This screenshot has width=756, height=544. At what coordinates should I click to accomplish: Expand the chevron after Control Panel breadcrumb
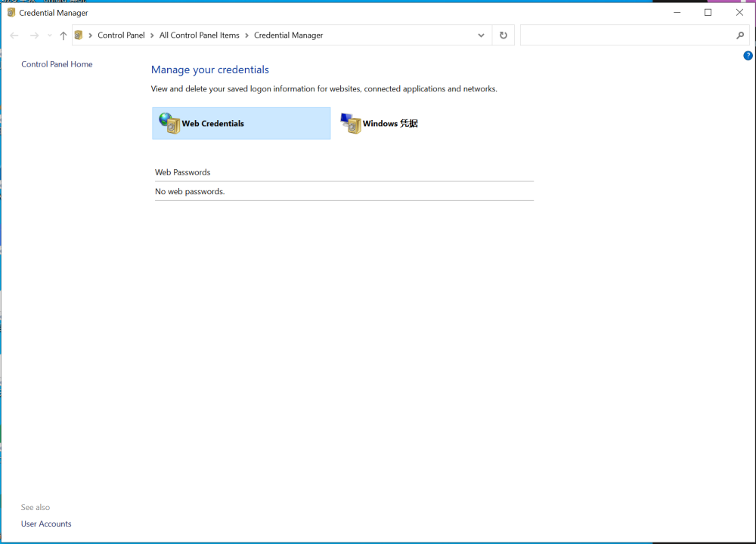point(152,36)
